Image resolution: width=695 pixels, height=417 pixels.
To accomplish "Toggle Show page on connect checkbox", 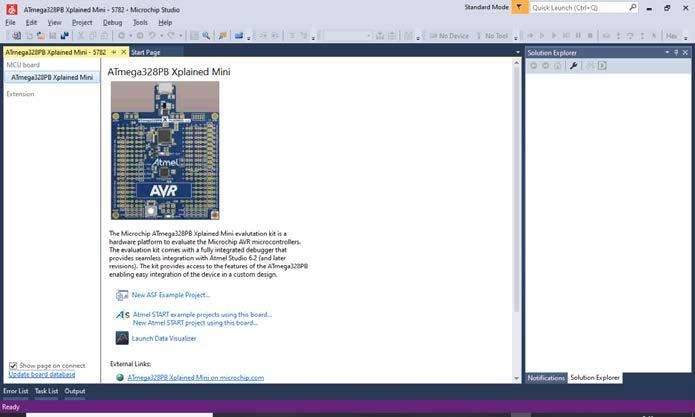I will 13,366.
